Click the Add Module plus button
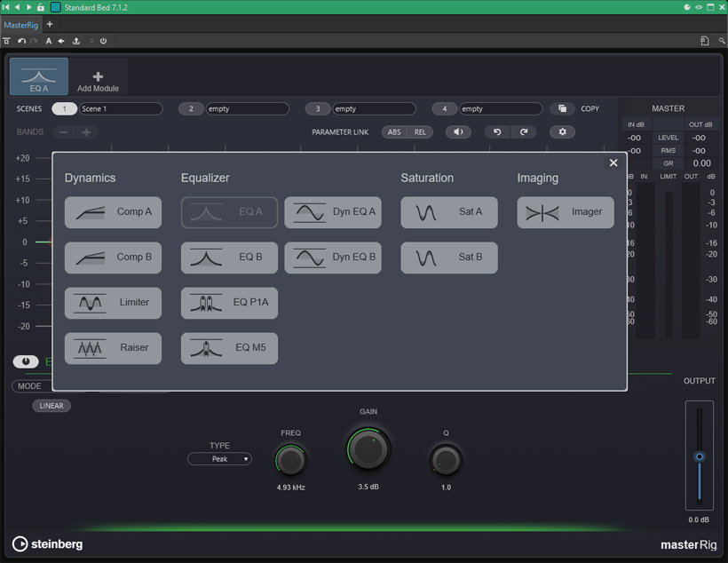The width and height of the screenshot is (728, 563). click(98, 77)
